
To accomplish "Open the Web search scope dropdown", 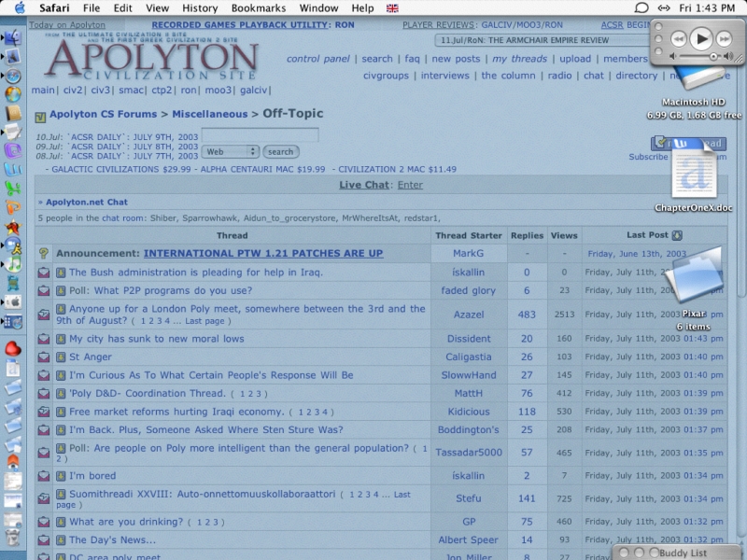I will pyautogui.click(x=231, y=151).
